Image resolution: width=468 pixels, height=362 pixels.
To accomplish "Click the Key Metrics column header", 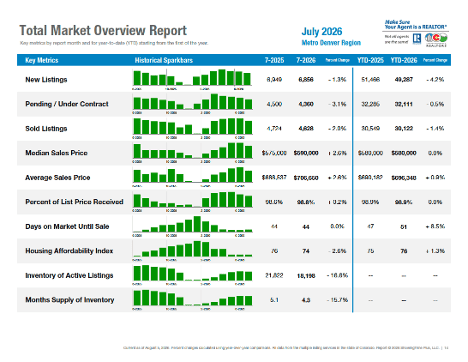I will 42,60.
